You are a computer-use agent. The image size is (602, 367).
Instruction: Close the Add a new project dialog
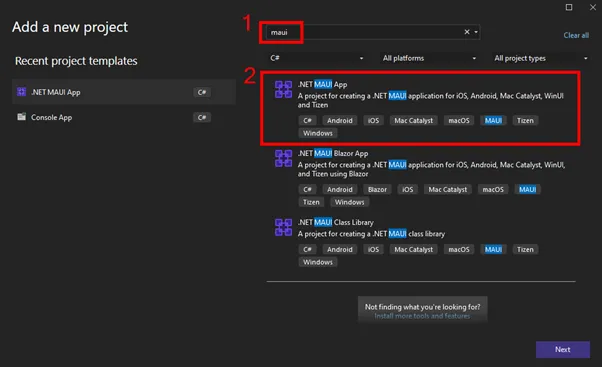point(593,7)
